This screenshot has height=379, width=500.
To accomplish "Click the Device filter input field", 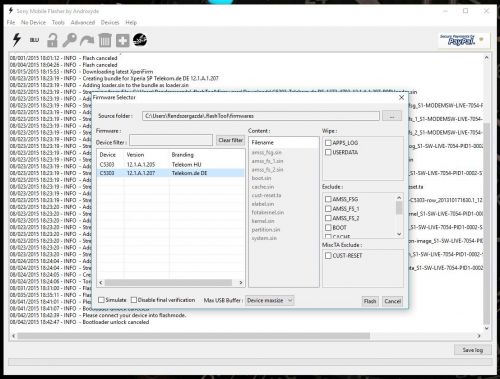I will (x=171, y=140).
